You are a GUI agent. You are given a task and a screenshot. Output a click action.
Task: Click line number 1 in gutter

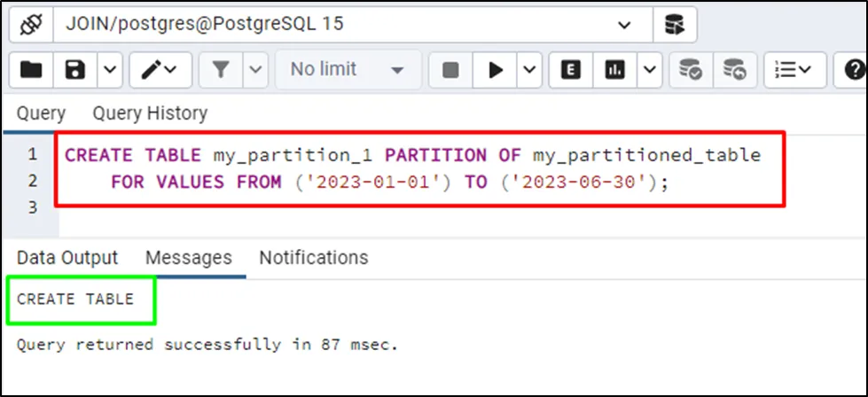pos(33,154)
